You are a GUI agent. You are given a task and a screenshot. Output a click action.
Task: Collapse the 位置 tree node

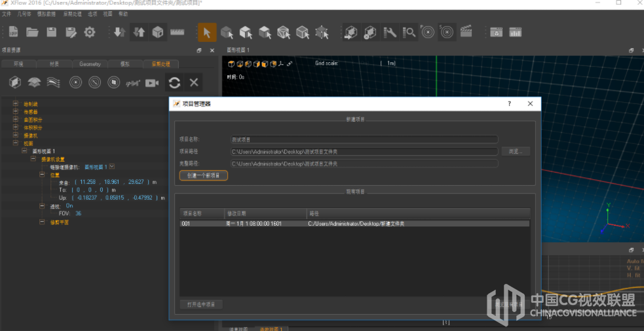click(42, 175)
